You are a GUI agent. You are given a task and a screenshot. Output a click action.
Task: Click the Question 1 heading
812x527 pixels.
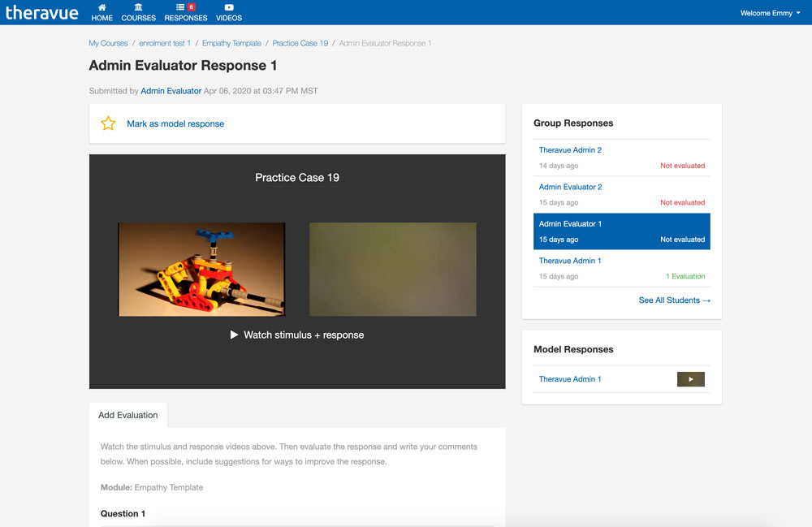pos(123,513)
